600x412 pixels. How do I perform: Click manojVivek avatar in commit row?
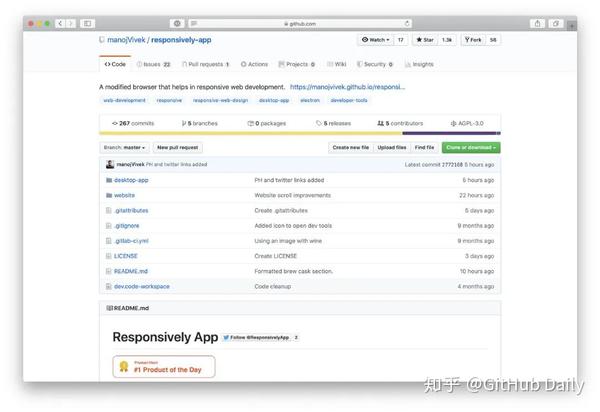(110, 164)
